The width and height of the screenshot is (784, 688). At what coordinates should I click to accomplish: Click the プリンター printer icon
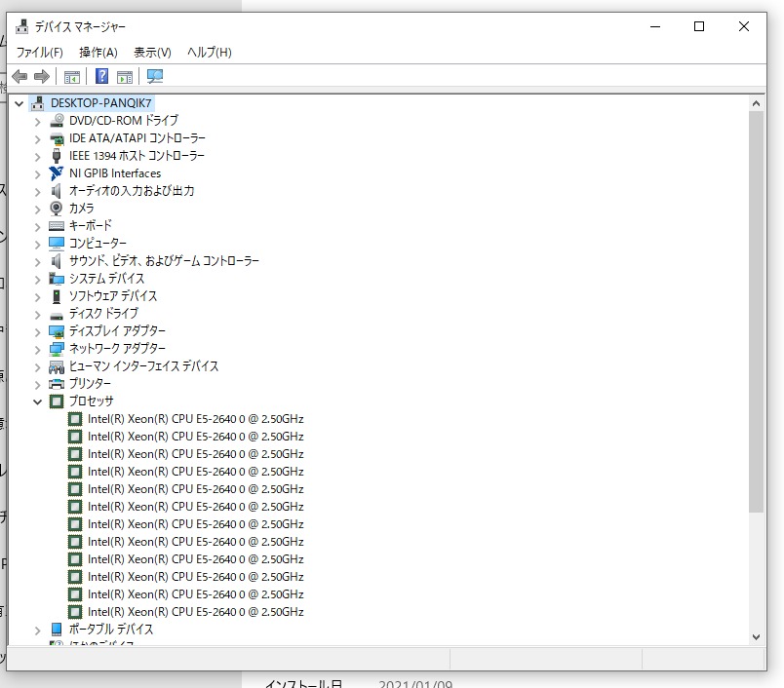tap(57, 384)
